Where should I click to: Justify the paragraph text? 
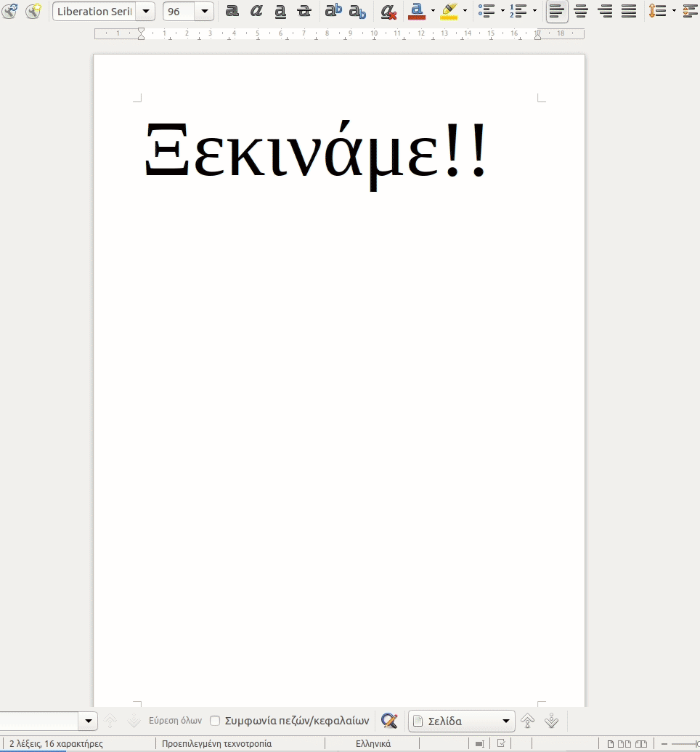(x=629, y=11)
